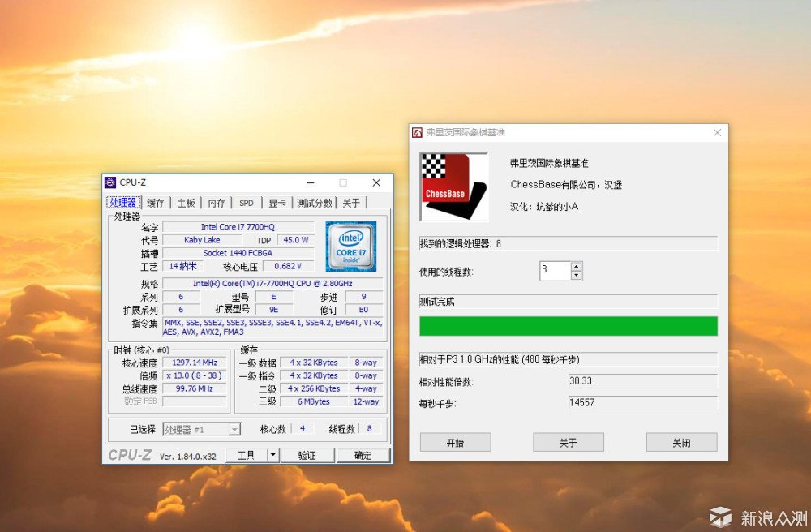Open the SPD tab in CPU-Z

(246, 203)
